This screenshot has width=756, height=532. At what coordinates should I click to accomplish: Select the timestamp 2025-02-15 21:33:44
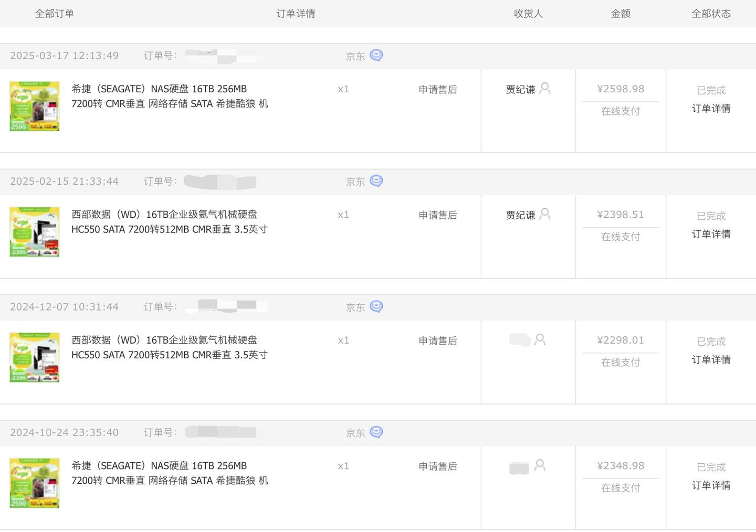point(64,182)
